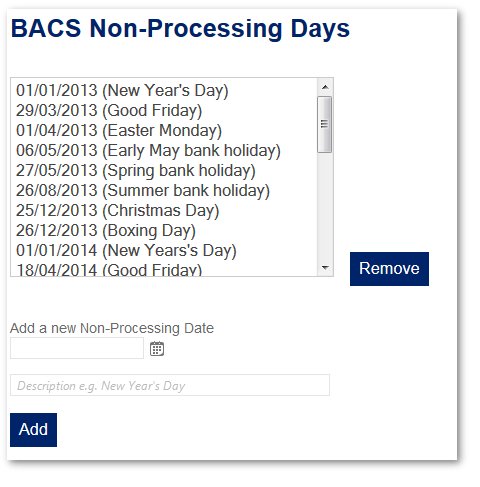Viewport: 480px width, 487px height.
Task: Click the list scrollbar thumb
Action: pyautogui.click(x=325, y=124)
